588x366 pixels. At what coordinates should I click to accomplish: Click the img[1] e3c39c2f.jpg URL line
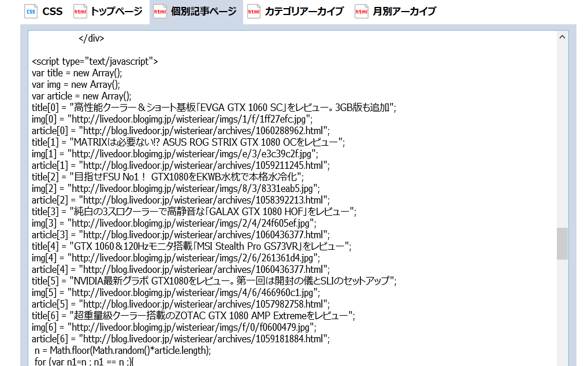coord(175,154)
